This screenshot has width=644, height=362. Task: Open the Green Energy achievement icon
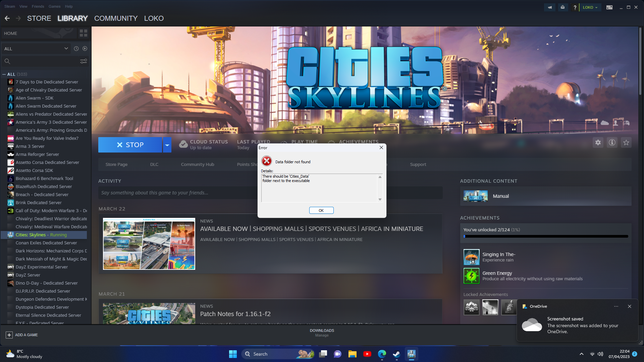[471, 276]
